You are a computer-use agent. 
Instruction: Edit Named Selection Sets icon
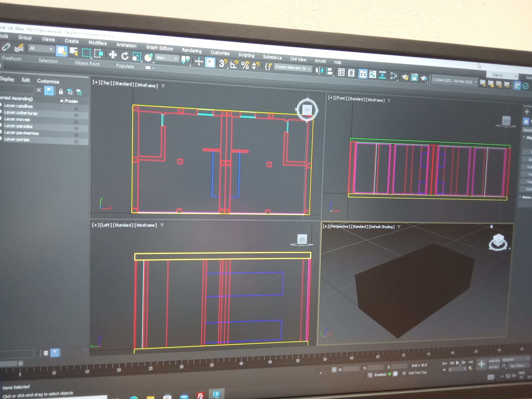[x=268, y=66]
